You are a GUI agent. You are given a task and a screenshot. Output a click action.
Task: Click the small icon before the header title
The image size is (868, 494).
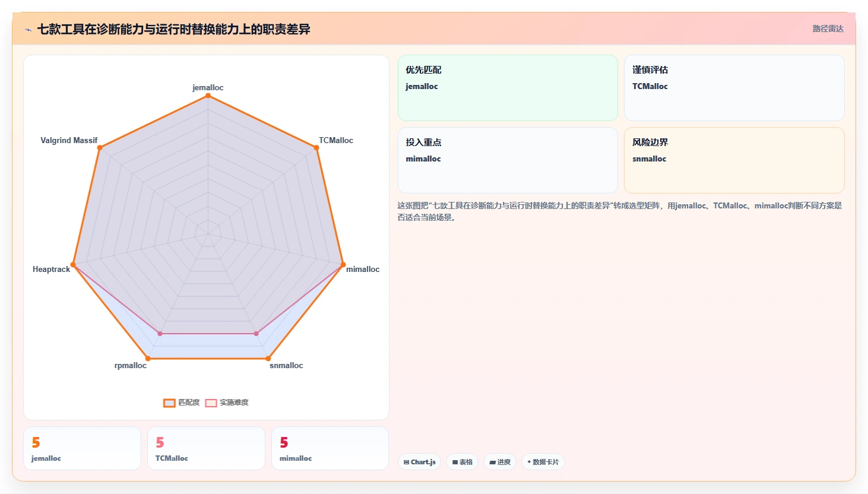28,30
